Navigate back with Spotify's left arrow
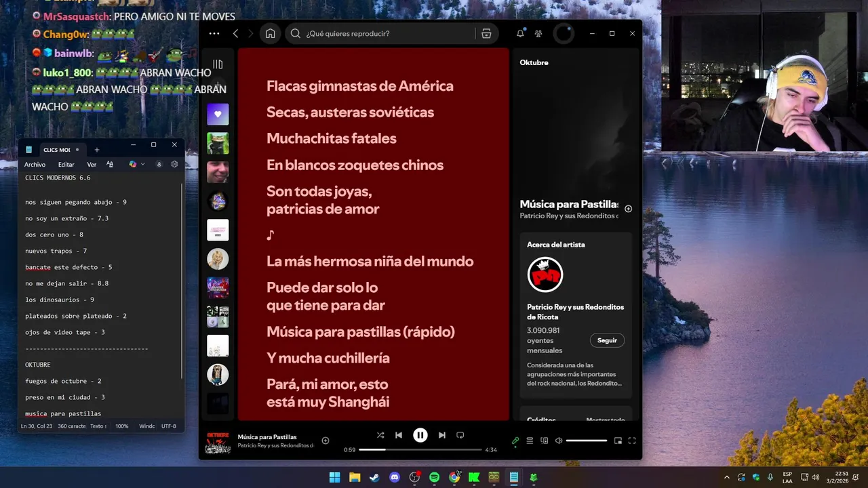The width and height of the screenshot is (868, 488). coord(235,33)
